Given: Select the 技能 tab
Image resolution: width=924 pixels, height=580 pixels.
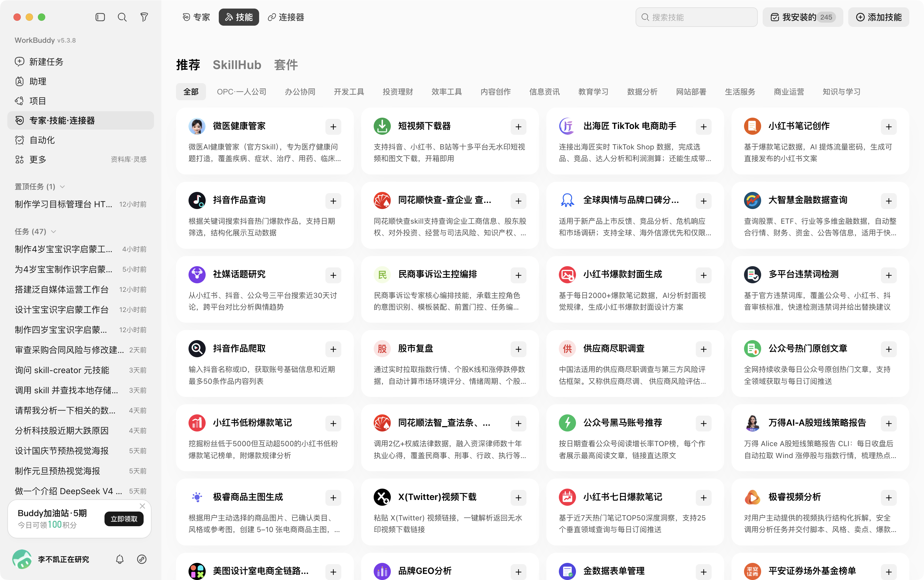Looking at the screenshot, I should tap(239, 17).
